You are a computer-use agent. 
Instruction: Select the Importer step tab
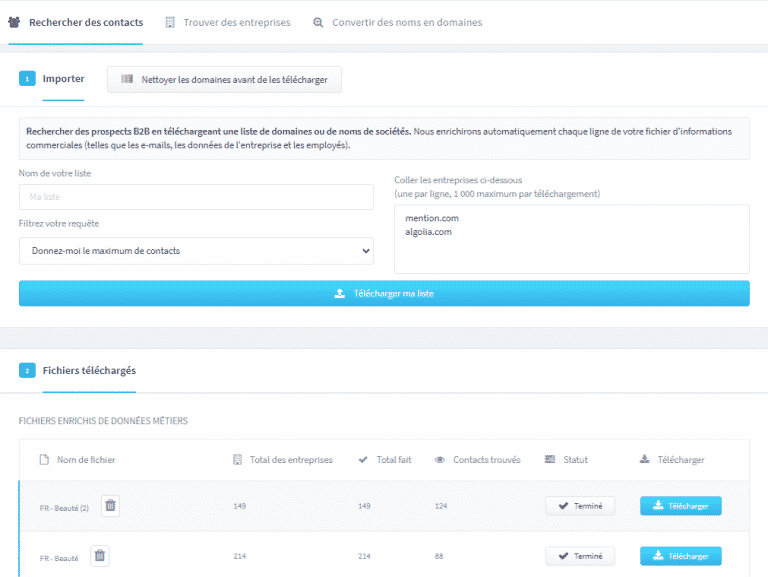pyautogui.click(x=63, y=79)
